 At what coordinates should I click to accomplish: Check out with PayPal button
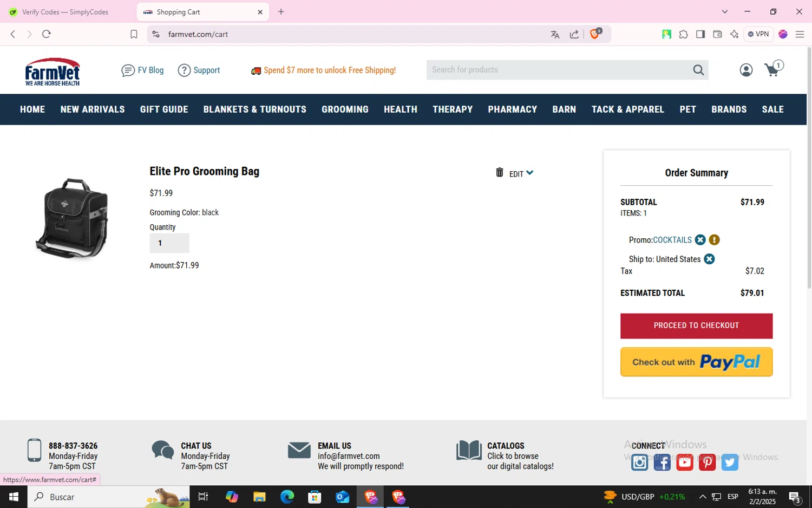pos(696,362)
